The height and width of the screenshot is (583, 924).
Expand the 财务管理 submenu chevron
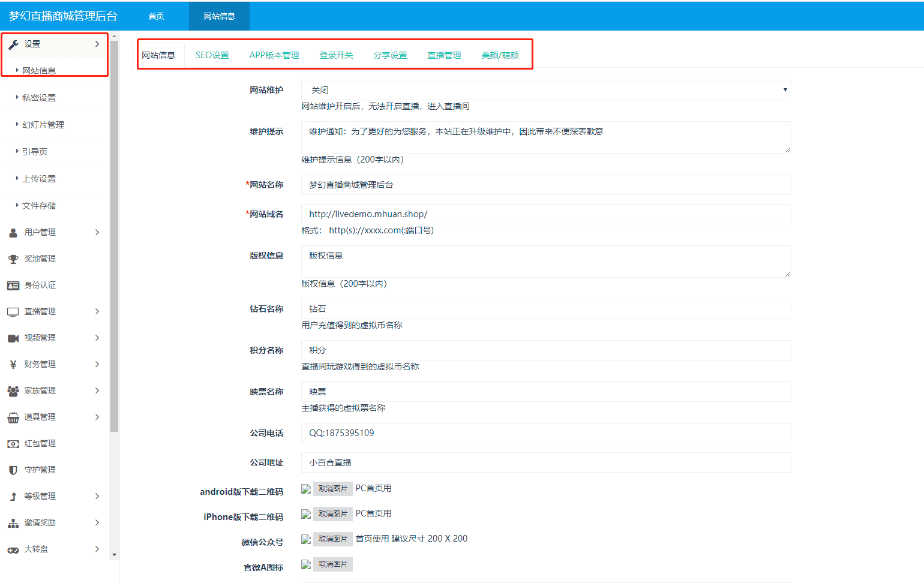(97, 365)
